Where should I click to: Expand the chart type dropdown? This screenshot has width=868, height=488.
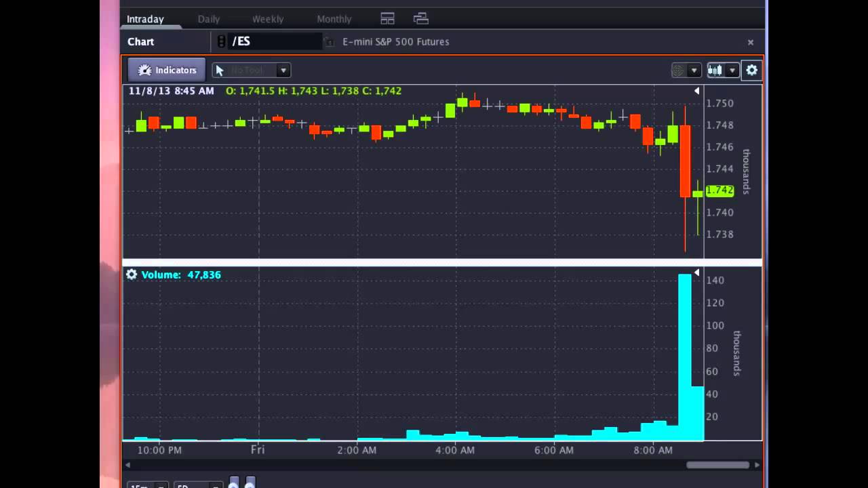[732, 70]
